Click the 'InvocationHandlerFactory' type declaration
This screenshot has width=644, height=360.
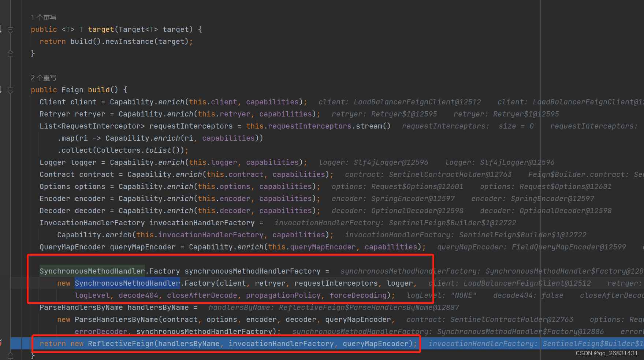click(x=92, y=223)
